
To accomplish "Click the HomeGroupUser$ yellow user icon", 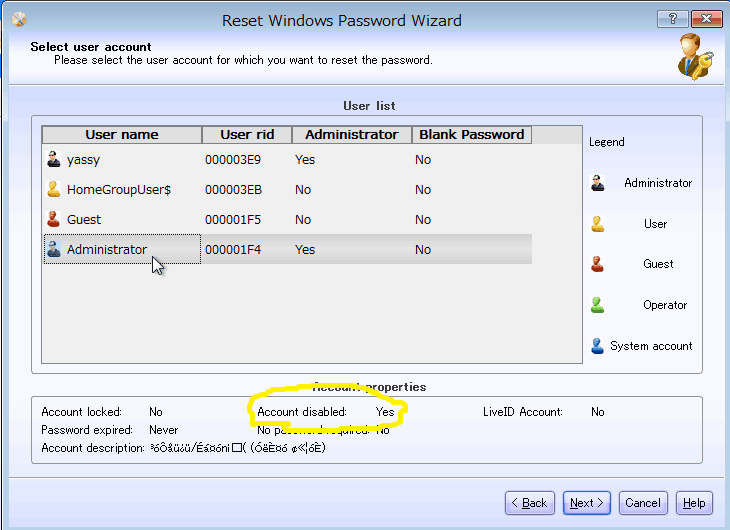I will [54, 189].
